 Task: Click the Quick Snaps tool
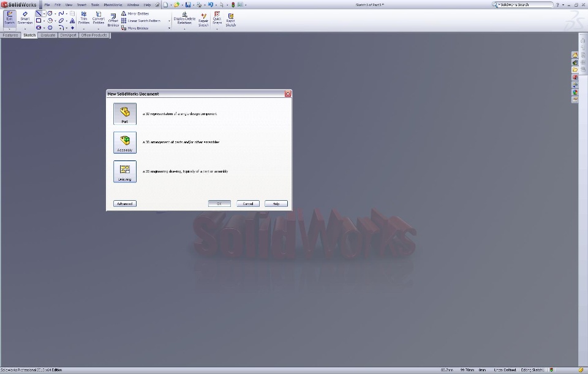[217, 18]
